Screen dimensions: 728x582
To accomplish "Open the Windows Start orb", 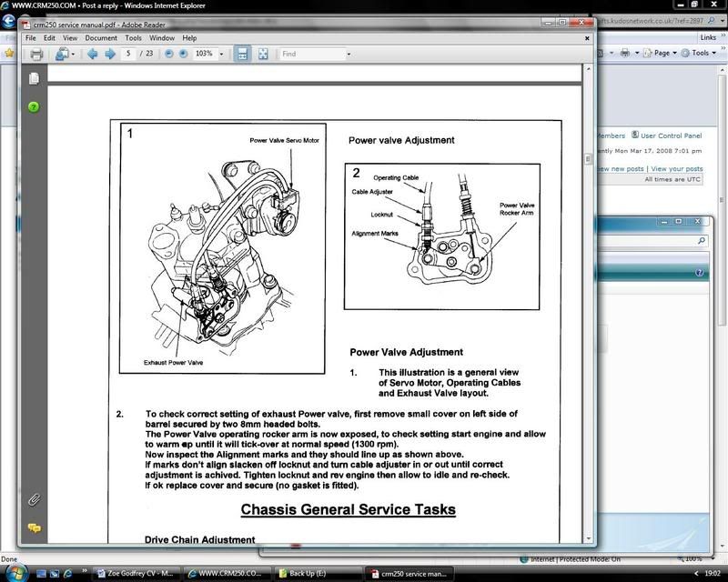I will (16, 573).
